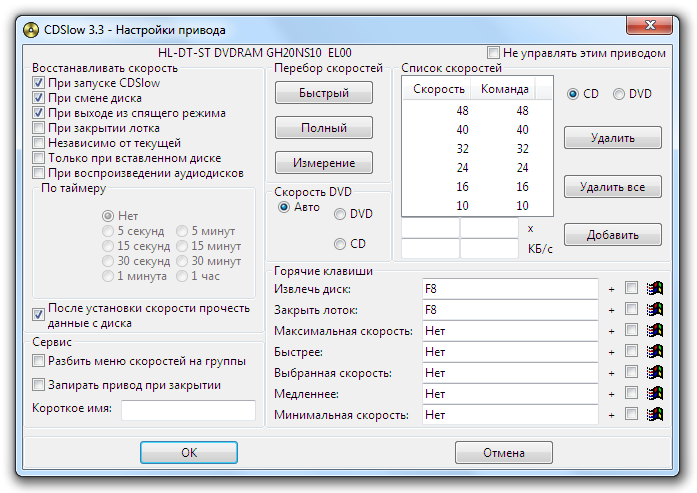
Task: Tick the modifier checkbox for Закрыть лоток
Action: click(631, 309)
